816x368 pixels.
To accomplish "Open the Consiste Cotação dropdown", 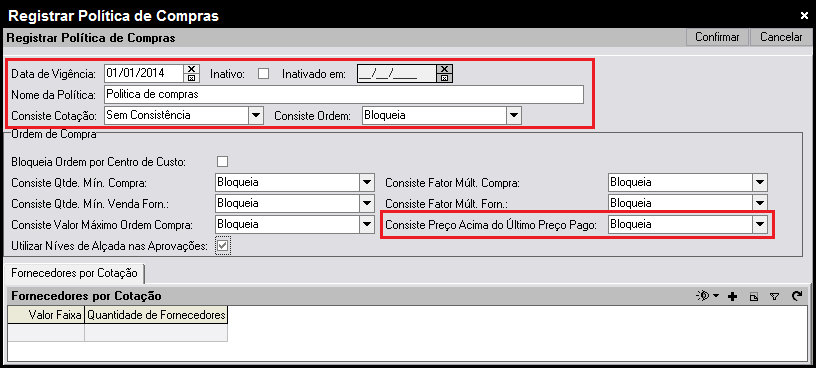I will point(256,116).
